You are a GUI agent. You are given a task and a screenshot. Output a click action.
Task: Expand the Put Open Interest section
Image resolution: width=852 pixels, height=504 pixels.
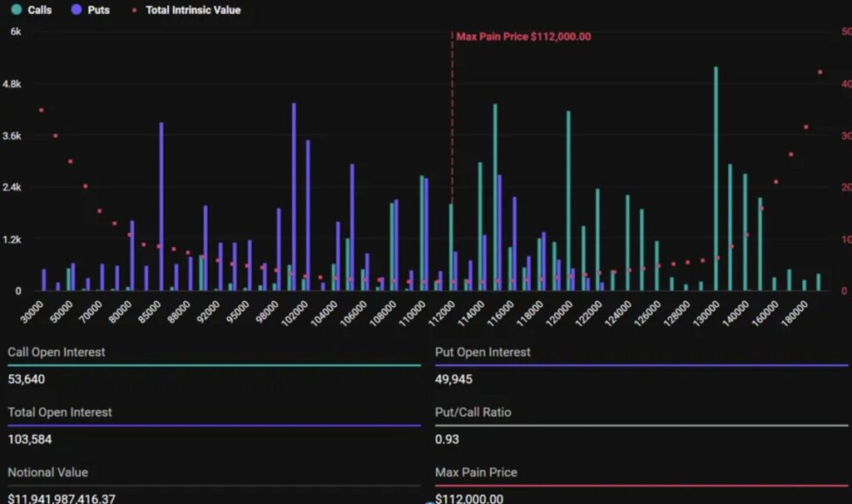483,352
